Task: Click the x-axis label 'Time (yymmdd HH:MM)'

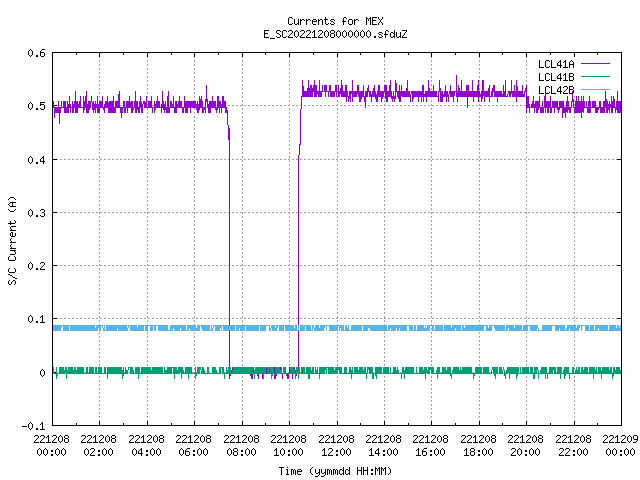Action: click(335, 471)
